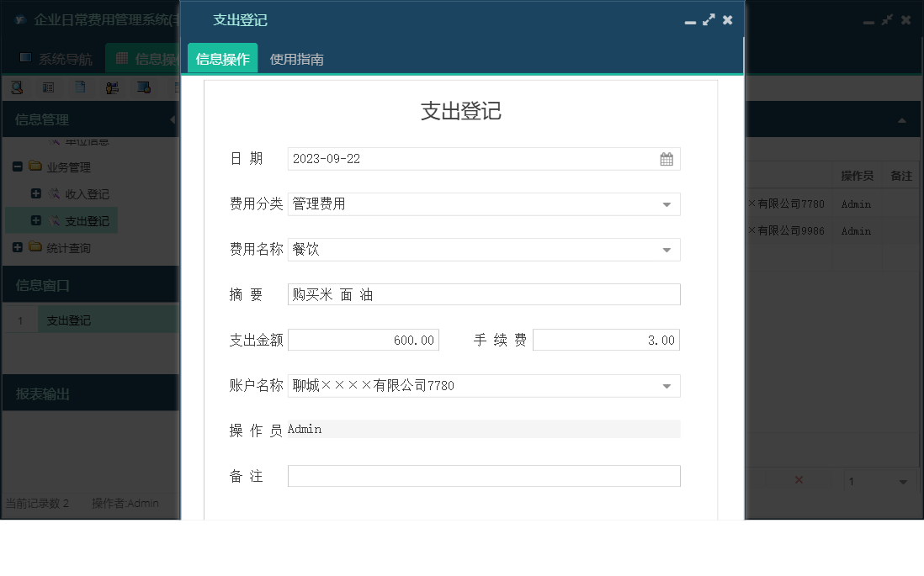Click the form list icon on the toolbar
The height and width of the screenshot is (576, 924).
click(x=48, y=87)
